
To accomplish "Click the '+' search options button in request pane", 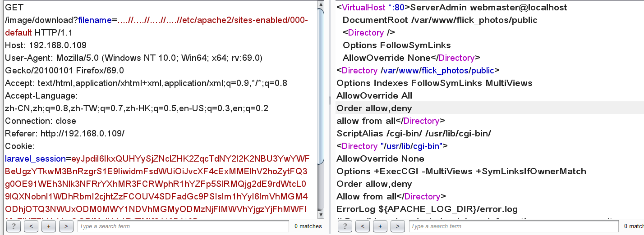I will pyautogui.click(x=48, y=226).
